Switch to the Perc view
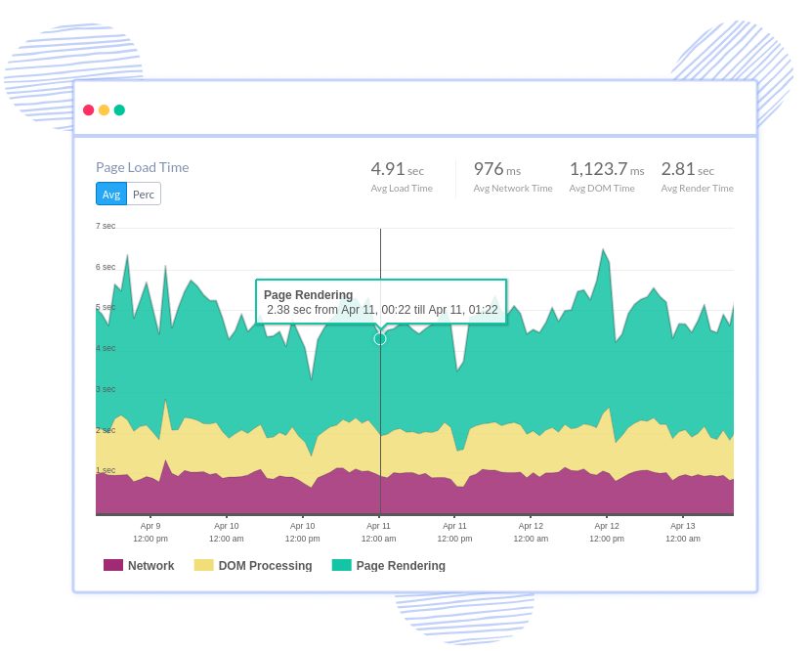 [x=144, y=194]
